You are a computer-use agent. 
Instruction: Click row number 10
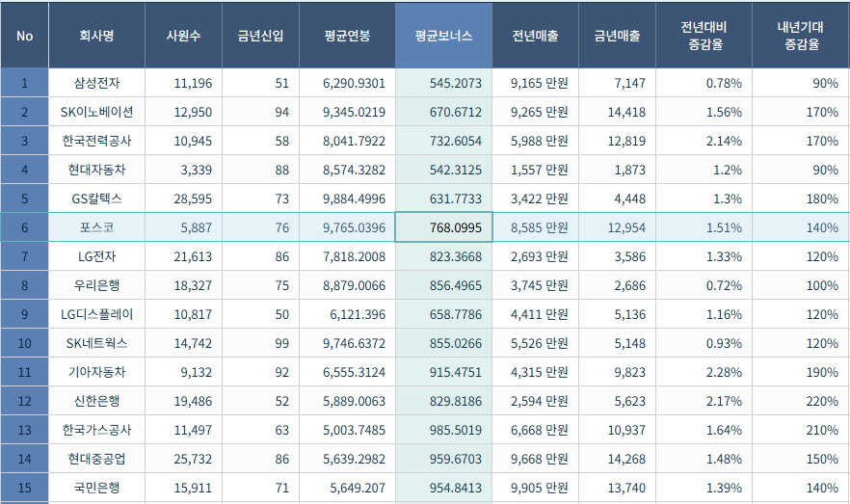24,343
